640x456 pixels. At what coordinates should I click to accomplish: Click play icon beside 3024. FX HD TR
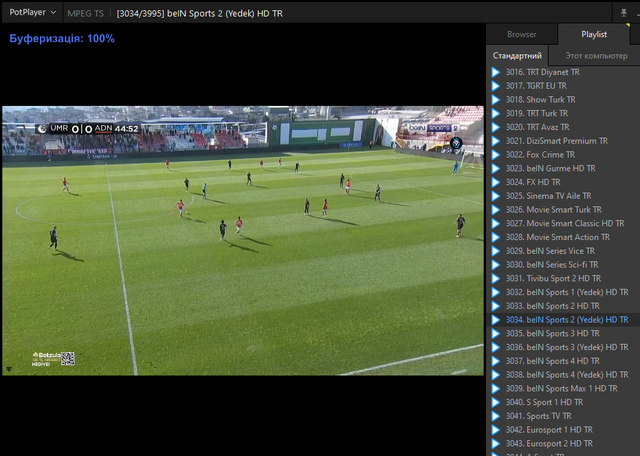496,182
